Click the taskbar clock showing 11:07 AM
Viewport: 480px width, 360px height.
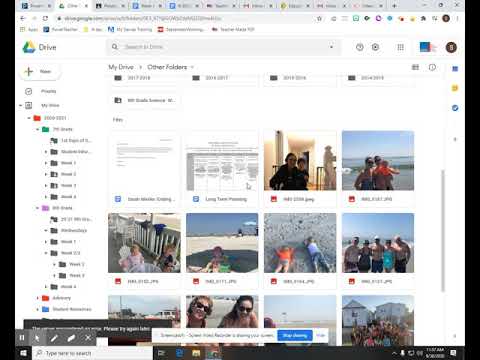pos(435,353)
